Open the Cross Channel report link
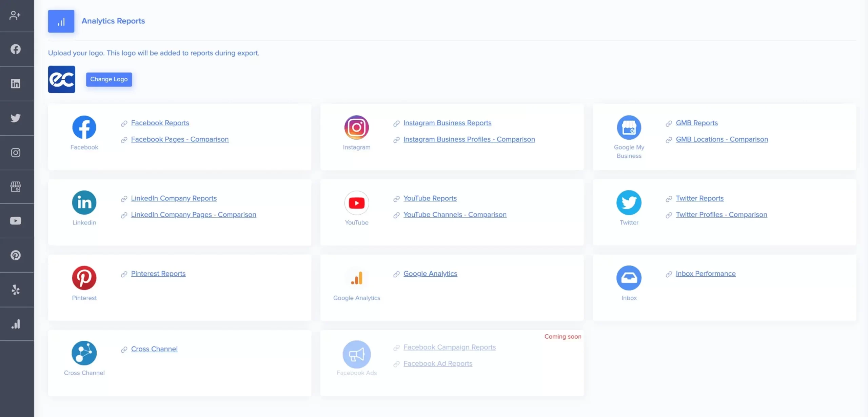The width and height of the screenshot is (868, 417). (x=154, y=349)
